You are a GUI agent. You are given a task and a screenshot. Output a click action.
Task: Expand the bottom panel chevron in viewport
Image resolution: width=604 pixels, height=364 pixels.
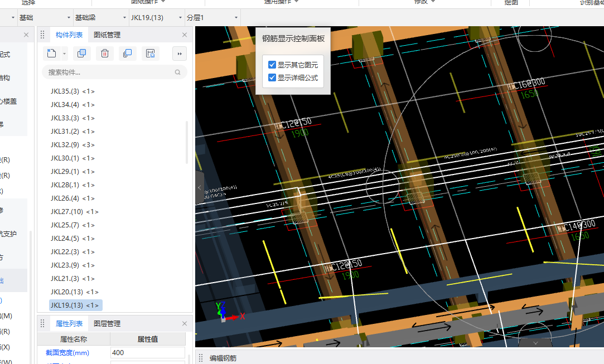(x=535, y=343)
